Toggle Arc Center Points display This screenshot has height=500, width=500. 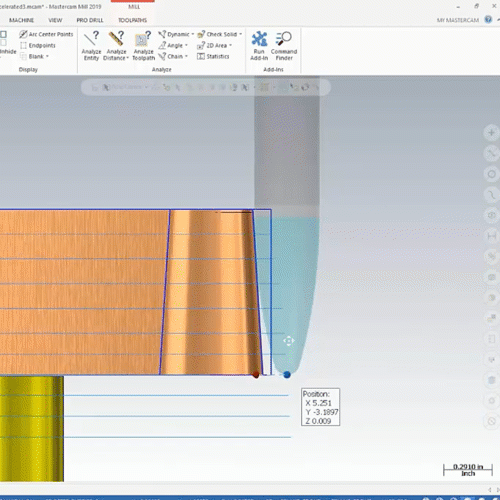tap(46, 34)
